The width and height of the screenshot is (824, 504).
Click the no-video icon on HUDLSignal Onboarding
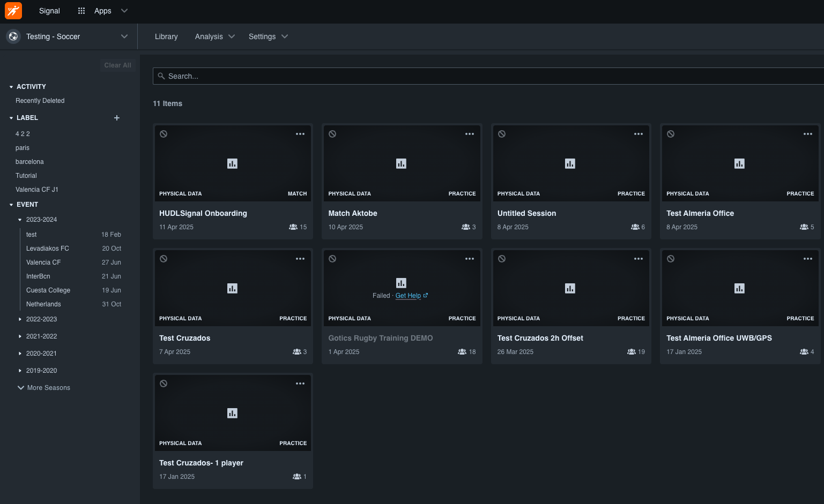(x=164, y=134)
